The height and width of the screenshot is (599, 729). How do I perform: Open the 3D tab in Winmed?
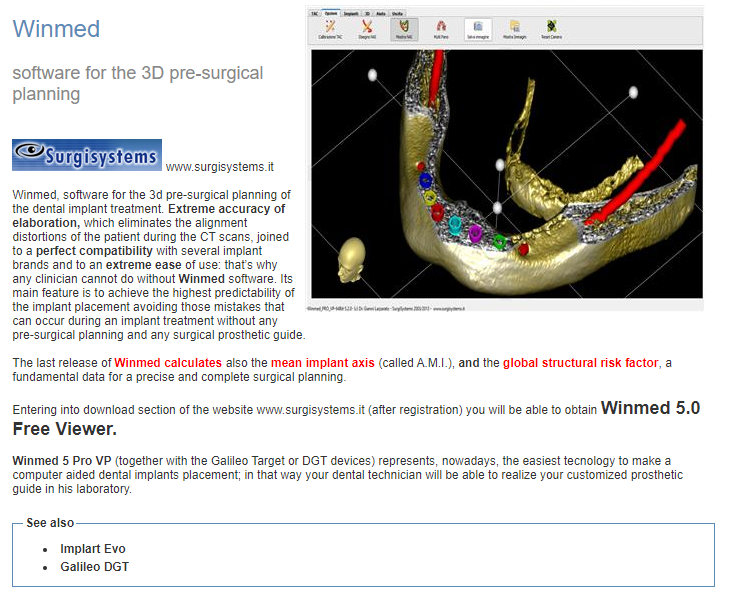pos(367,13)
